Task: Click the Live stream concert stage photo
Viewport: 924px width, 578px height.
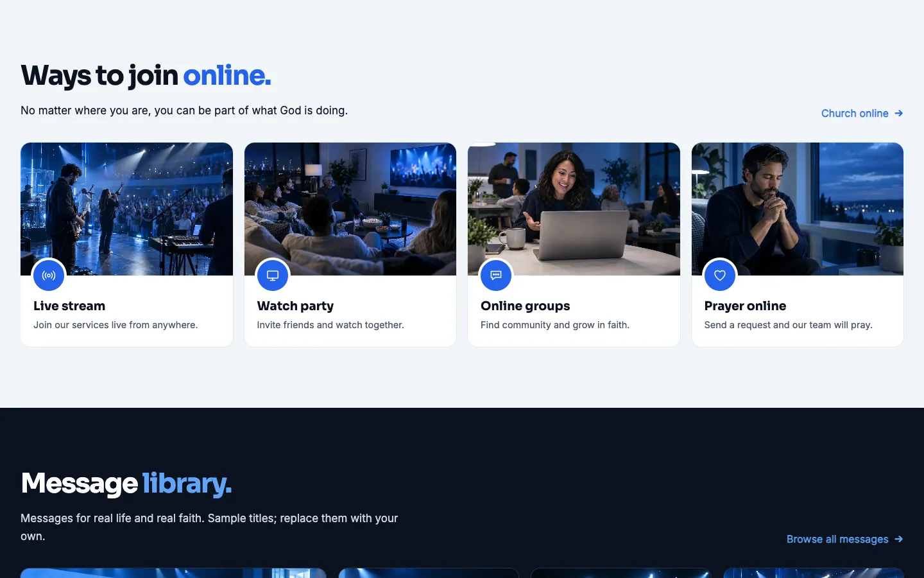Action: point(126,209)
